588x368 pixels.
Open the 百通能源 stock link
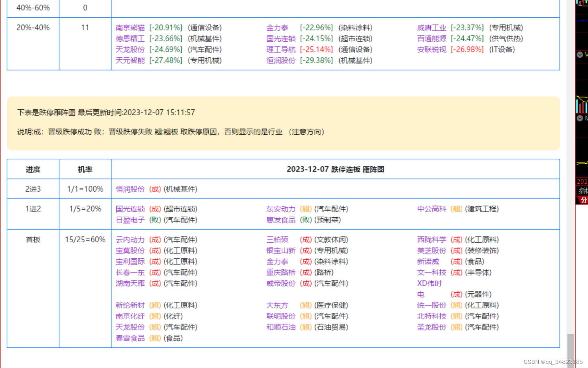click(x=431, y=39)
